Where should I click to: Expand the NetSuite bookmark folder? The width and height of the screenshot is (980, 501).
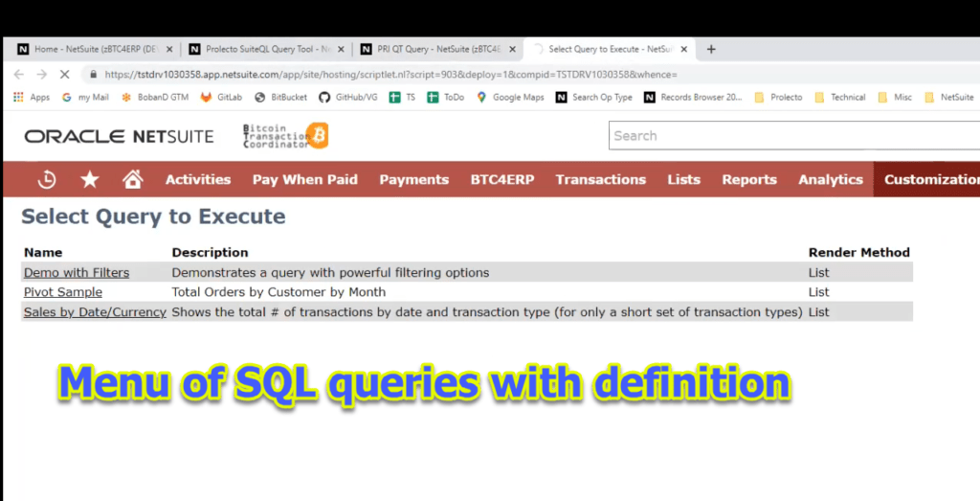pyautogui.click(x=949, y=97)
